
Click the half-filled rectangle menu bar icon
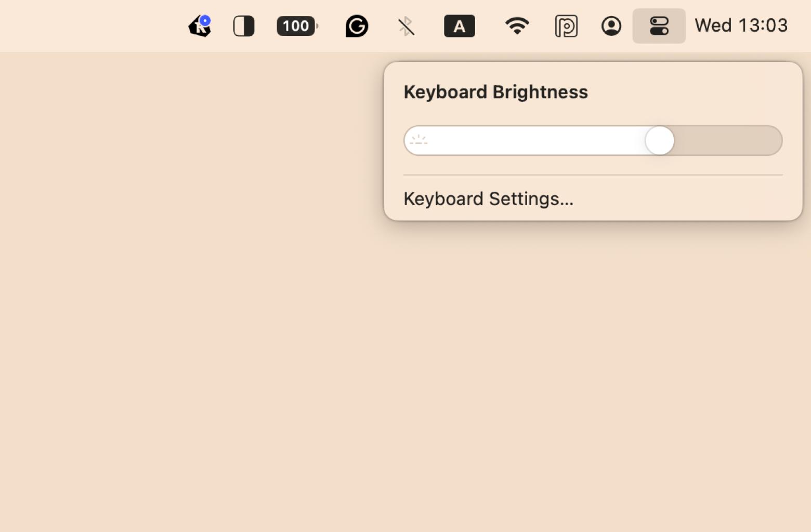[x=243, y=26]
